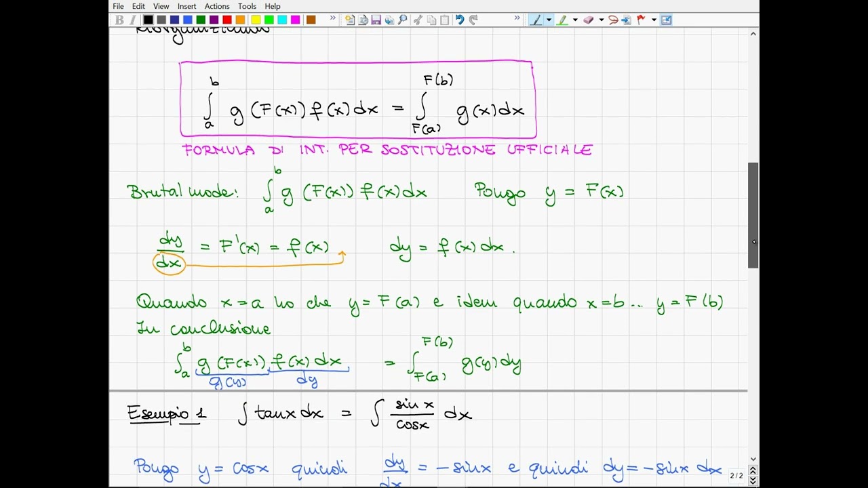Image resolution: width=868 pixels, height=488 pixels.
Task: Open the Actions menu
Action: 217,6
